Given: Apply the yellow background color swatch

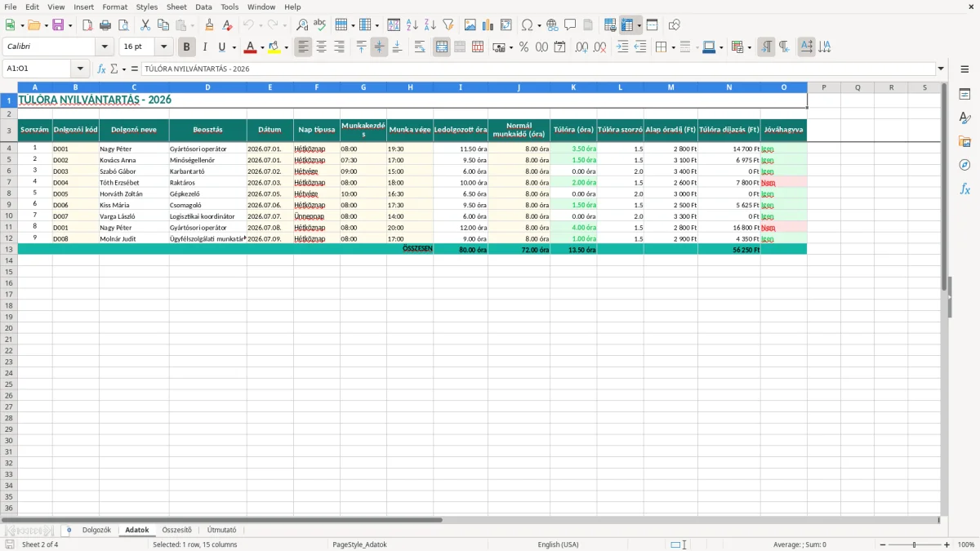Looking at the screenshot, I should click(274, 47).
